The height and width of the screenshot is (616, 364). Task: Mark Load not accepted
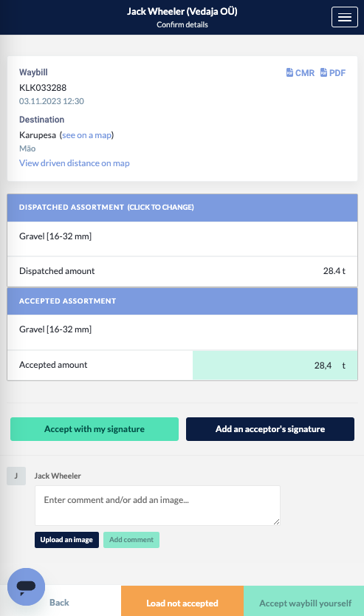click(182, 603)
